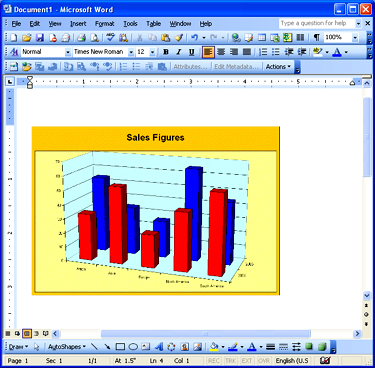
Task: Open the 100% zoom dropdown
Action: [355, 37]
